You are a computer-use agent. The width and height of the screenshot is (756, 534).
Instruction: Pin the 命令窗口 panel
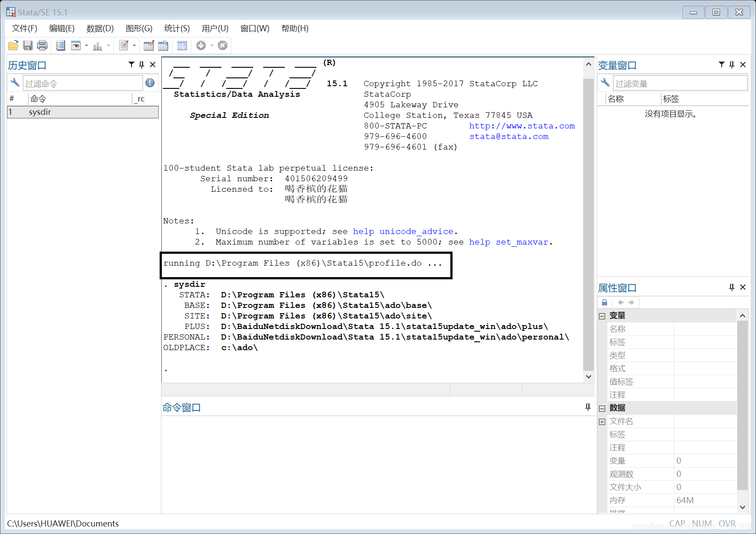(588, 407)
